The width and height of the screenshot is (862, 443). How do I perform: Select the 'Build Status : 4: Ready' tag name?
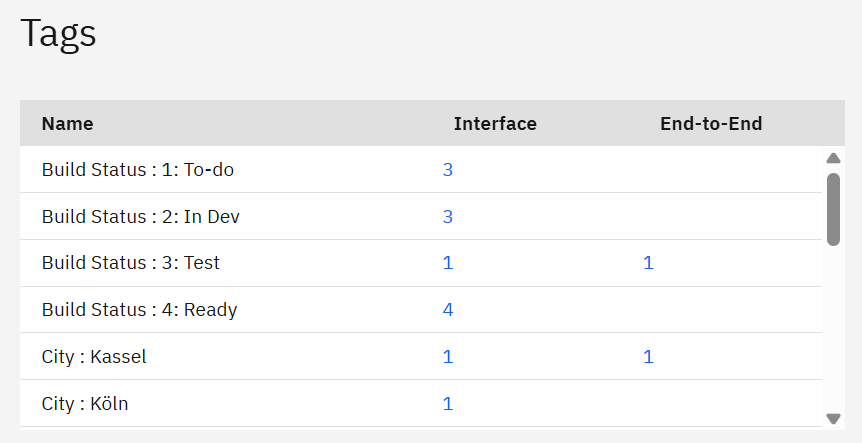pos(140,310)
